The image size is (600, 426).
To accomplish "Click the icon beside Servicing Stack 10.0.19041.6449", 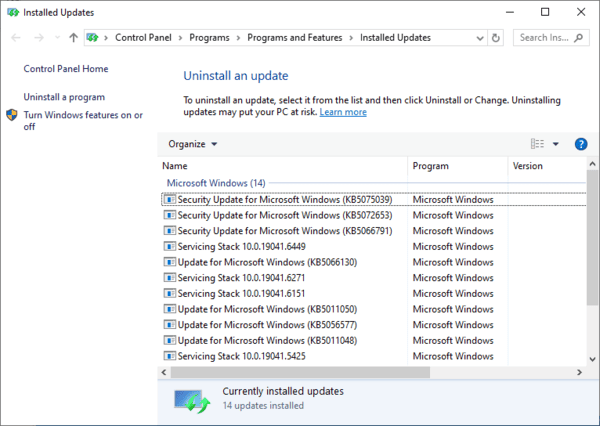I will tap(170, 246).
